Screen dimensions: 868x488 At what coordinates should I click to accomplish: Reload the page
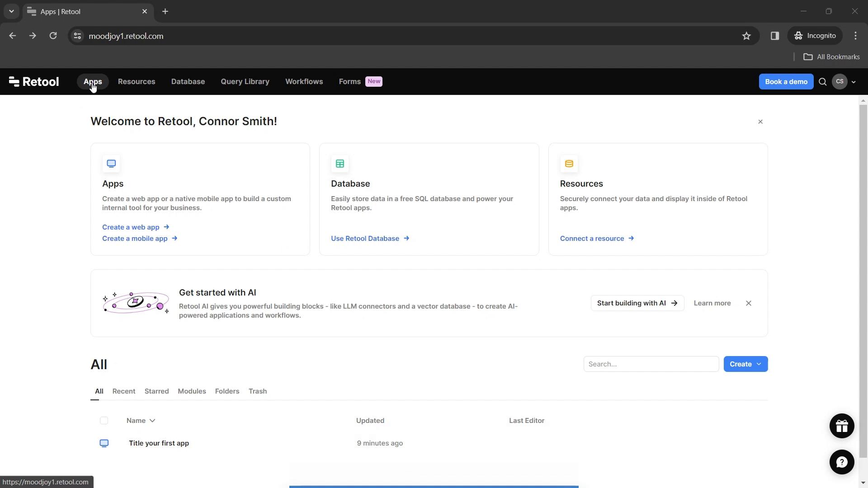[53, 36]
